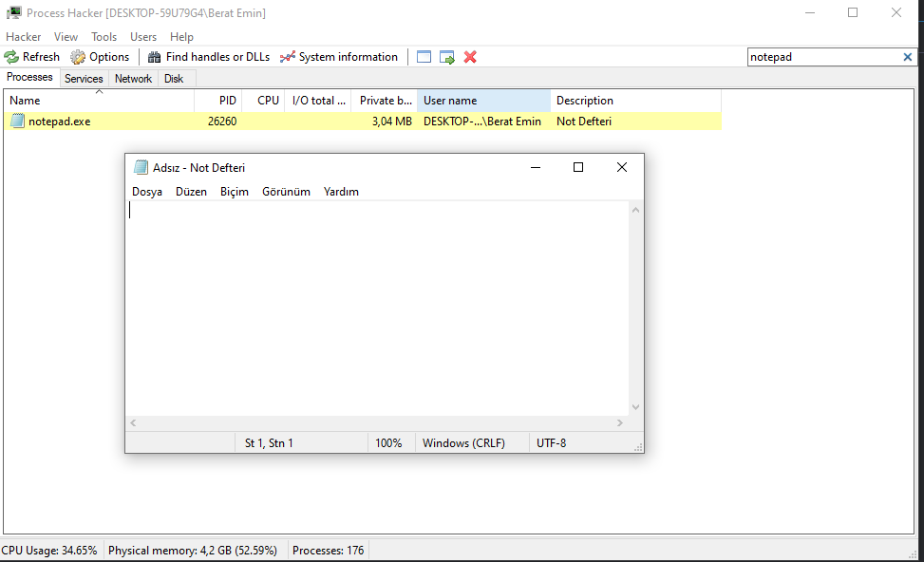This screenshot has height=562, width=924.
Task: Open the Help menu
Action: pyautogui.click(x=181, y=36)
